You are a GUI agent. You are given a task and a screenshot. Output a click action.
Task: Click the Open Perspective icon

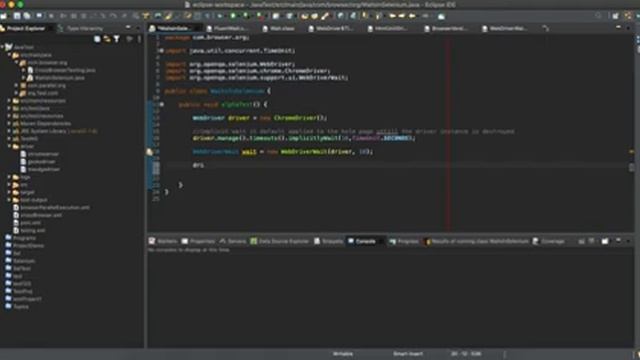click(x=616, y=16)
